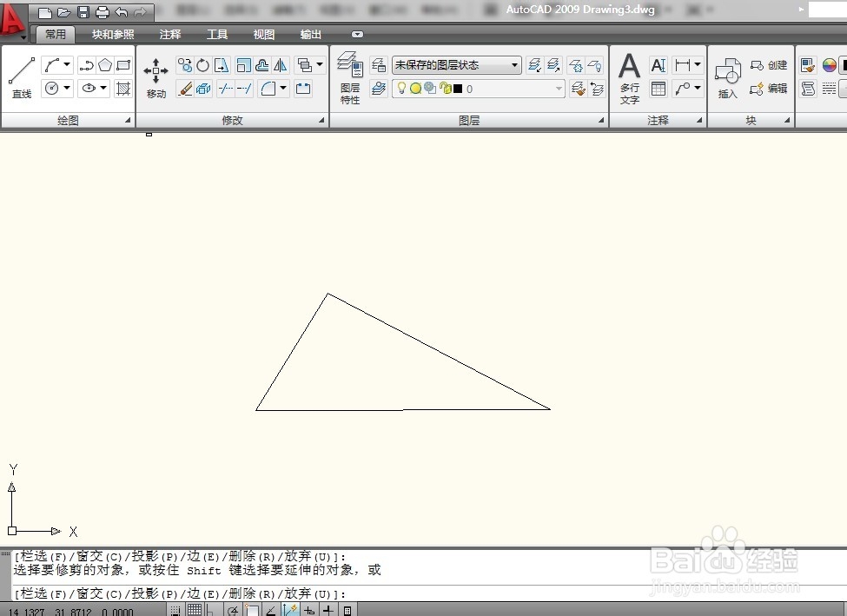Open the Circle tool dropdown arrow
Image resolution: width=847 pixels, height=616 pixels.
tap(67, 88)
